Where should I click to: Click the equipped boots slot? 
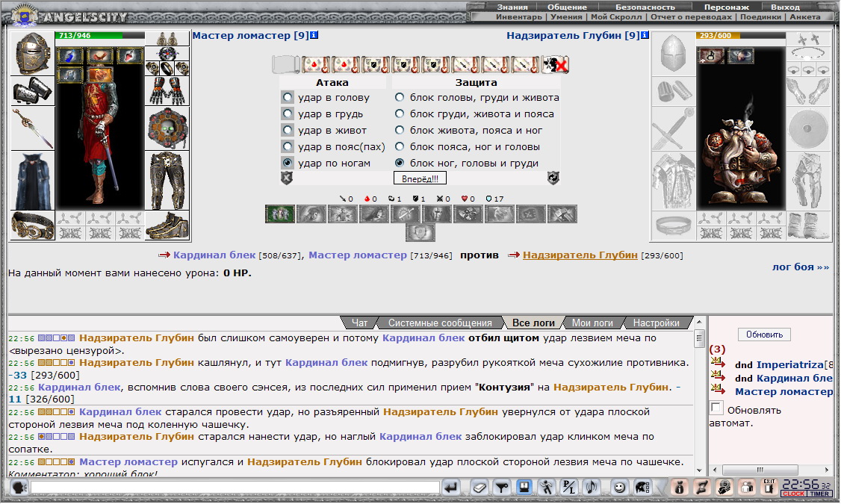click(167, 225)
